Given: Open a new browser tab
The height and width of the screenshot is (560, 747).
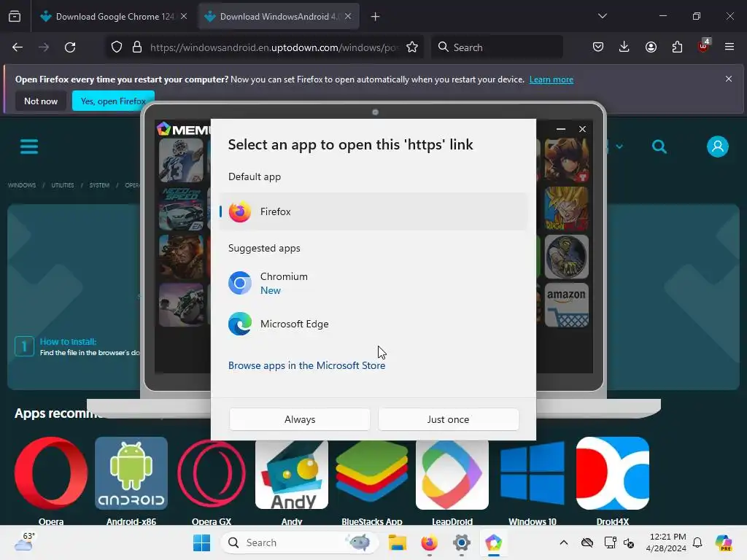Looking at the screenshot, I should point(376,17).
